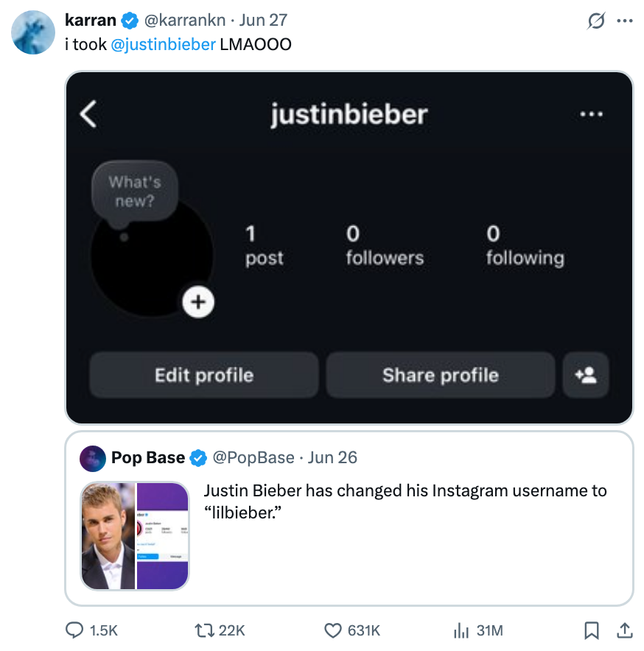The image size is (644, 651).
Task: Like the tweet with heart icon
Action: (334, 630)
